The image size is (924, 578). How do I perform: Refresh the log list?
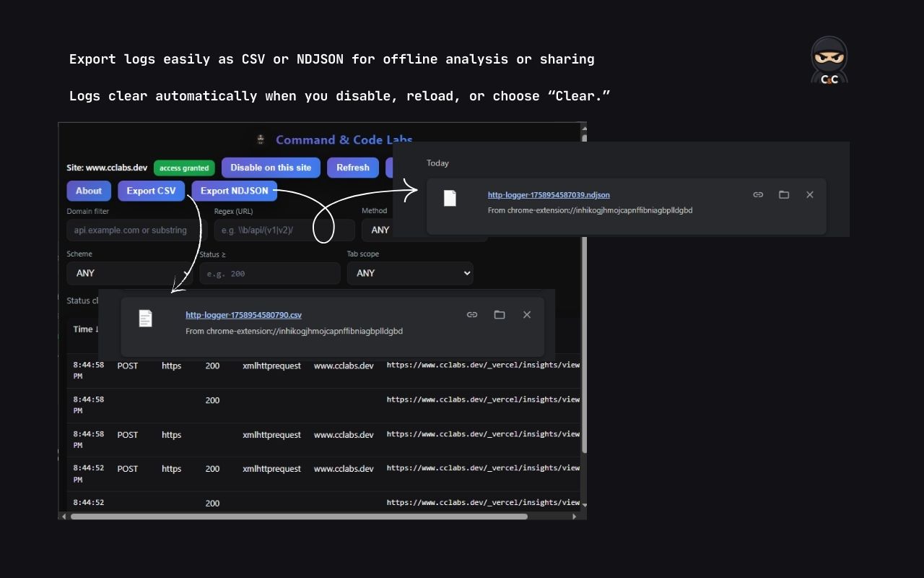point(353,168)
